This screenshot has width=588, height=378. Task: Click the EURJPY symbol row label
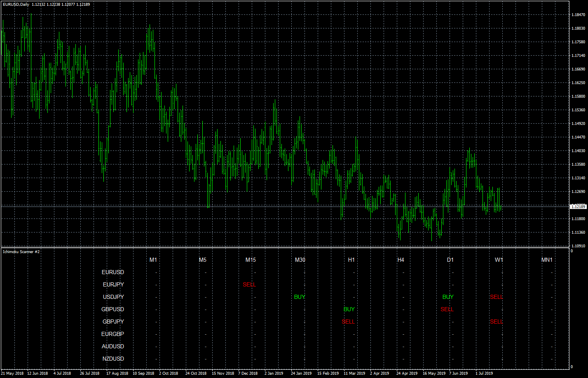click(113, 284)
